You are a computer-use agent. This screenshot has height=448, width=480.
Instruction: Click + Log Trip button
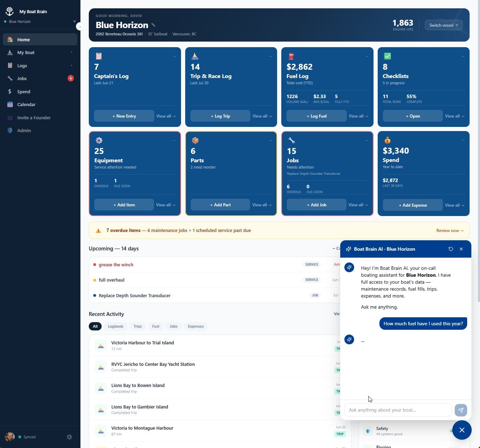pos(220,116)
